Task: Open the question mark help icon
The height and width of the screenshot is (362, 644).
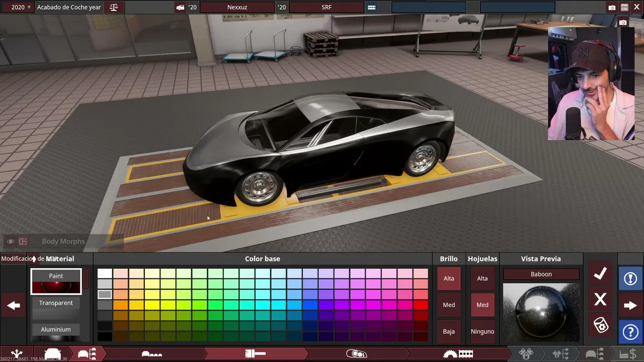Action: 630,331
